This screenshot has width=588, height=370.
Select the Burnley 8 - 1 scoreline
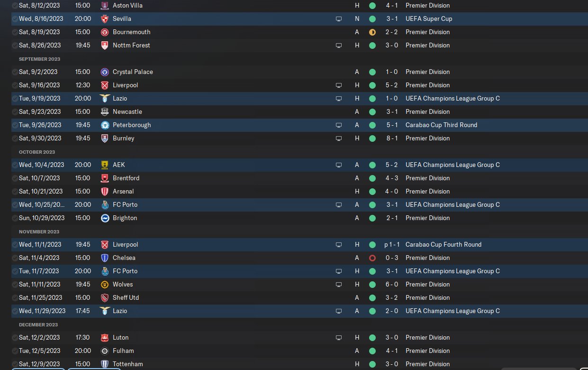pos(391,139)
